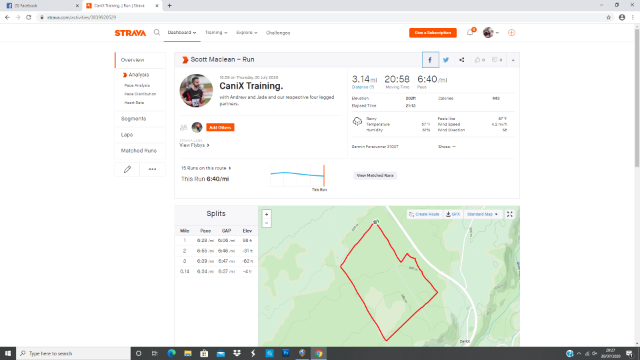This screenshot has width=640, height=360.
Task: Open Pace Analysis sub-item
Action: [x=137, y=85]
